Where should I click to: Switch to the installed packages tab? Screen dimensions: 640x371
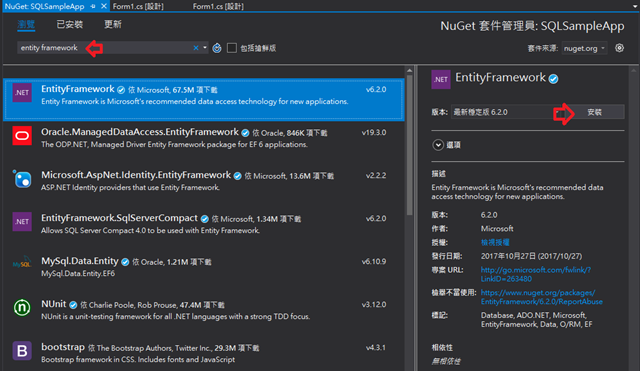click(70, 24)
